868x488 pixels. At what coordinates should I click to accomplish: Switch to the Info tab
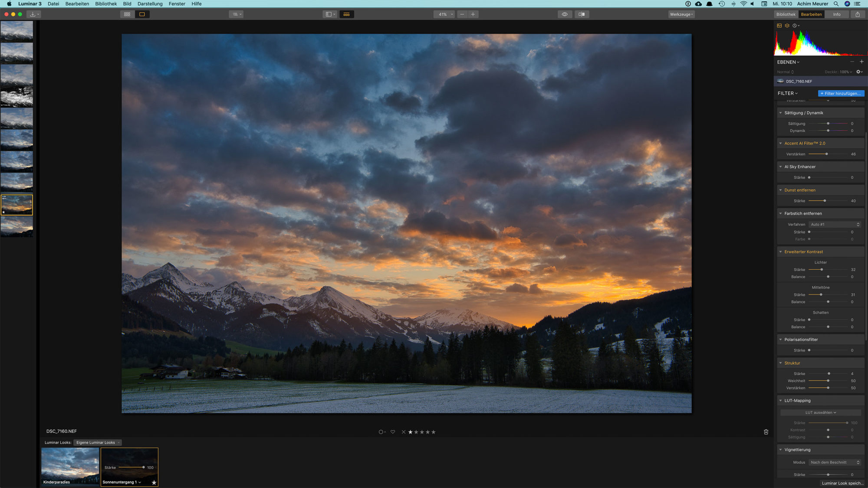837,14
